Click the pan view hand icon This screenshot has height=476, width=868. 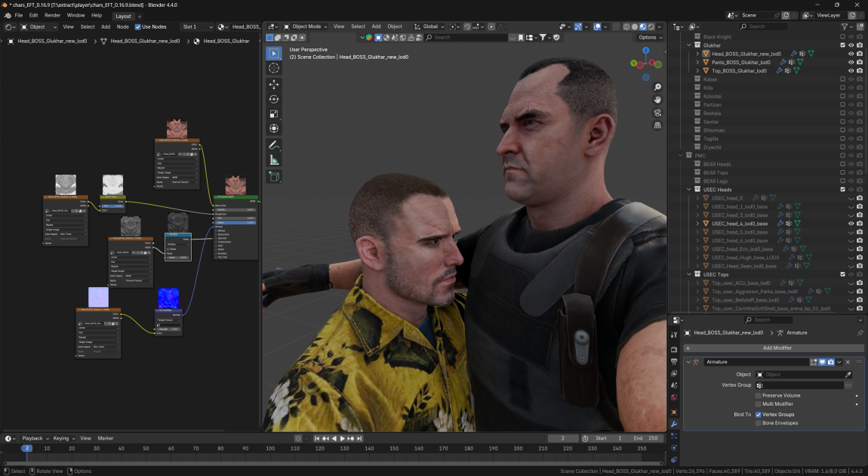[x=657, y=100]
